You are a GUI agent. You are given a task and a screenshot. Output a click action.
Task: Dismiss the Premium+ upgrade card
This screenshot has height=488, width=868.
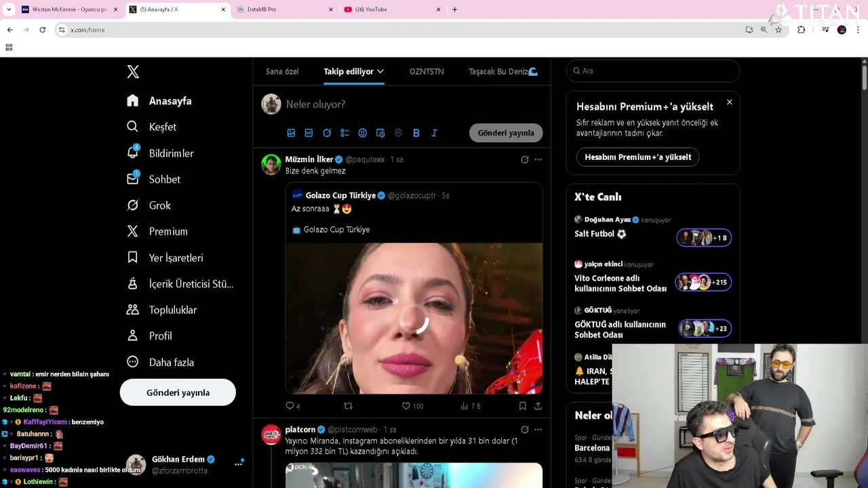729,102
